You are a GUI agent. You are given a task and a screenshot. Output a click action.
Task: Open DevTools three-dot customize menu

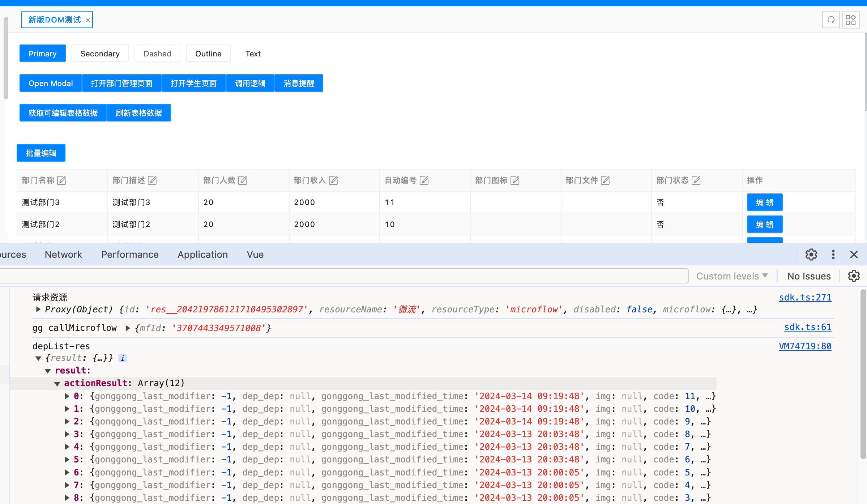click(x=833, y=255)
